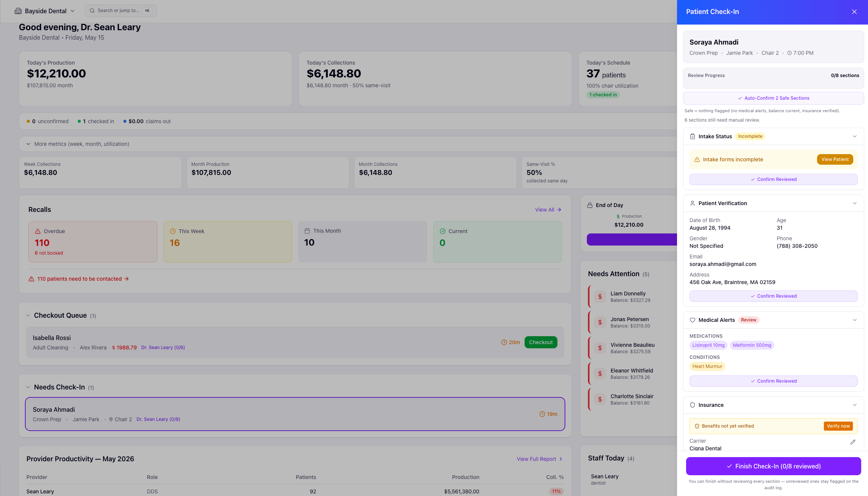This screenshot has width=868, height=496.
Task: Click Isabella Rossi's 20m wait clock icon
Action: 504,342
